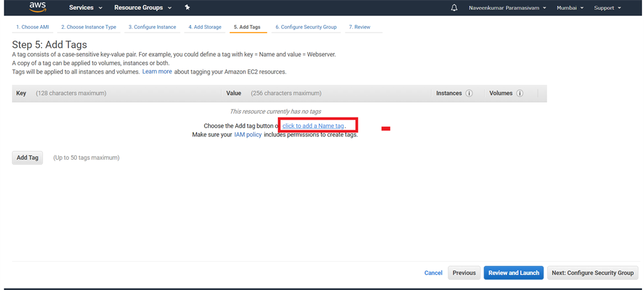This screenshot has height=290, width=644.
Task: Click the Key column header
Action: click(x=21, y=93)
